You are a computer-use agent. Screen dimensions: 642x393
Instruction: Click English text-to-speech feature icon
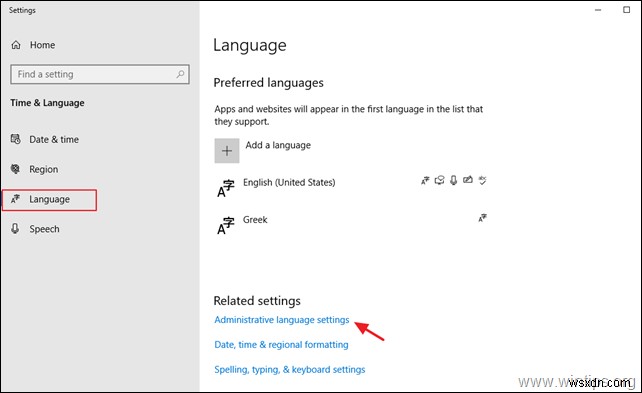(x=439, y=180)
